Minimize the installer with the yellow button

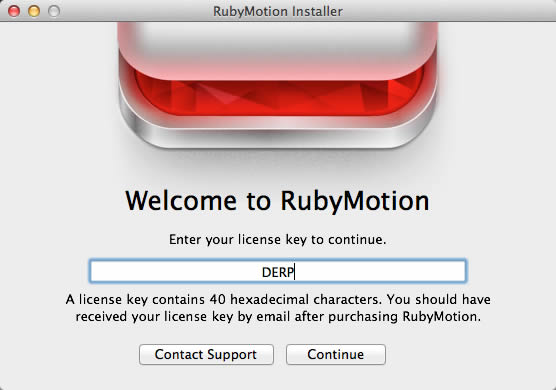coord(34,11)
